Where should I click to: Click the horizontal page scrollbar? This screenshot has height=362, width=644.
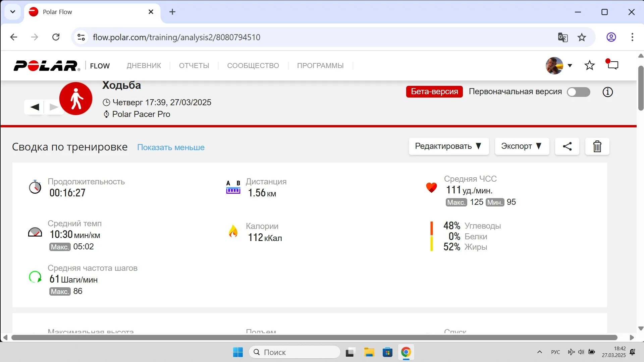[x=314, y=338]
